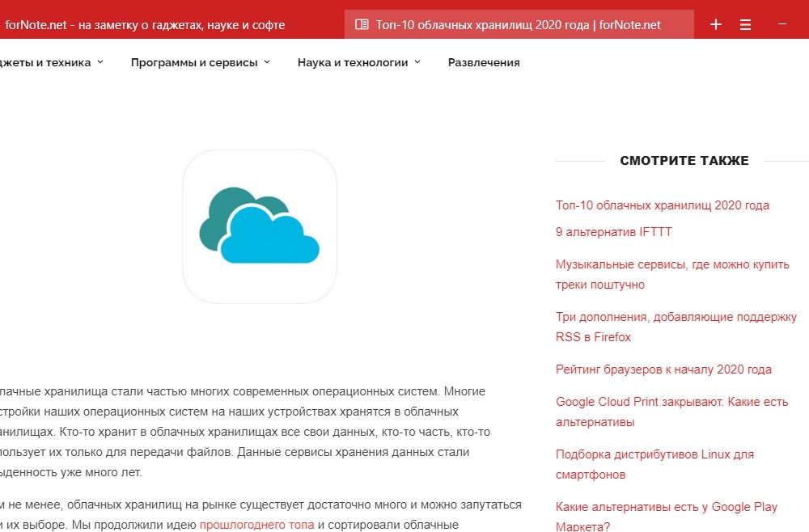
Task: Click the СМОТРИТЕ ТАКЖЕ sidebar heading
Action: (684, 161)
